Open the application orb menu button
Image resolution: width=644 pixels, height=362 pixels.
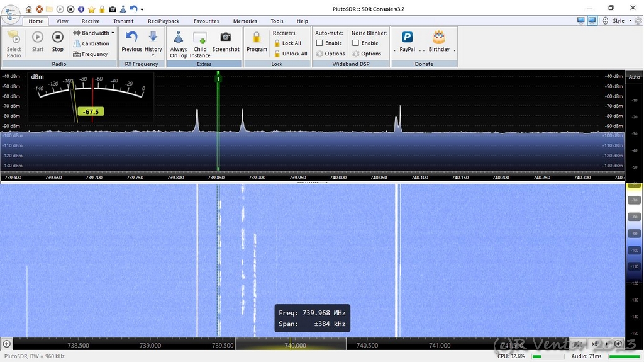[x=11, y=13]
